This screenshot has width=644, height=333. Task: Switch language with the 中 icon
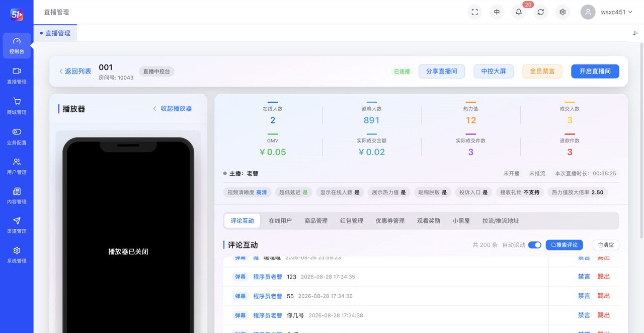pos(497,12)
